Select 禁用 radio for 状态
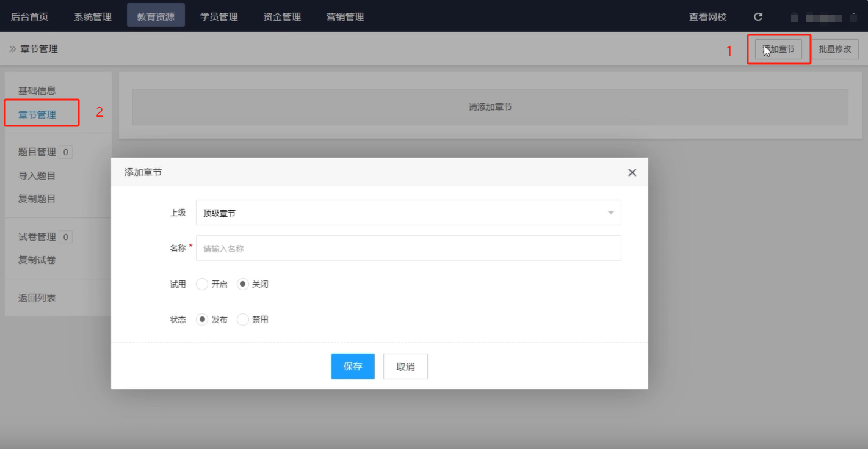The width and height of the screenshot is (868, 449). (242, 319)
